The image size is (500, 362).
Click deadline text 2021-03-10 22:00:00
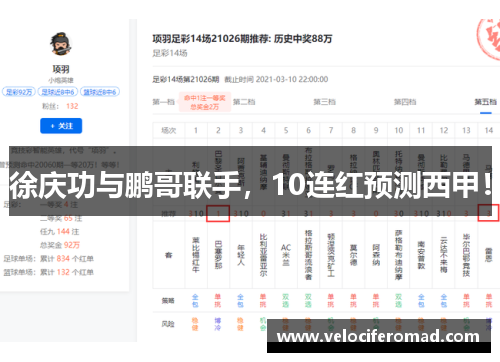pyautogui.click(x=292, y=79)
